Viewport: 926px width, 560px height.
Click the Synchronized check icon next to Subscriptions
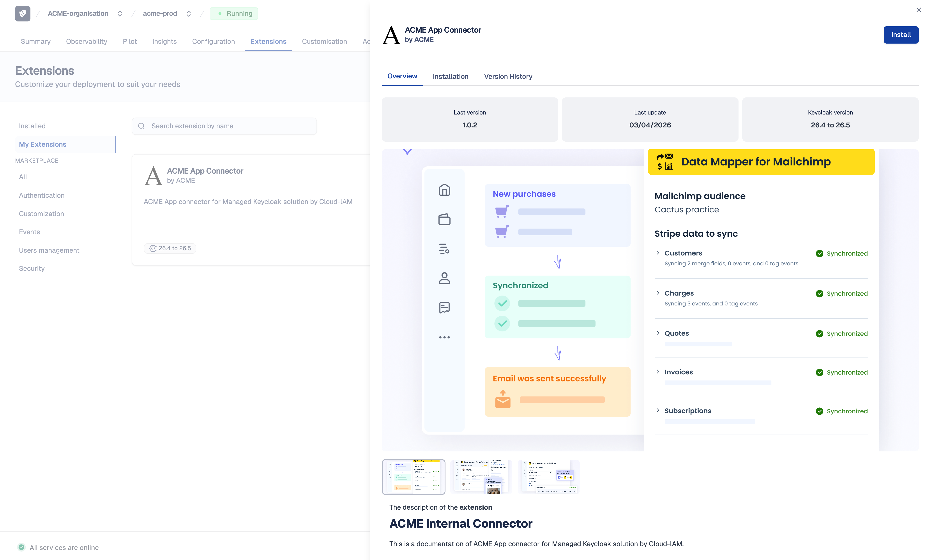(820, 411)
